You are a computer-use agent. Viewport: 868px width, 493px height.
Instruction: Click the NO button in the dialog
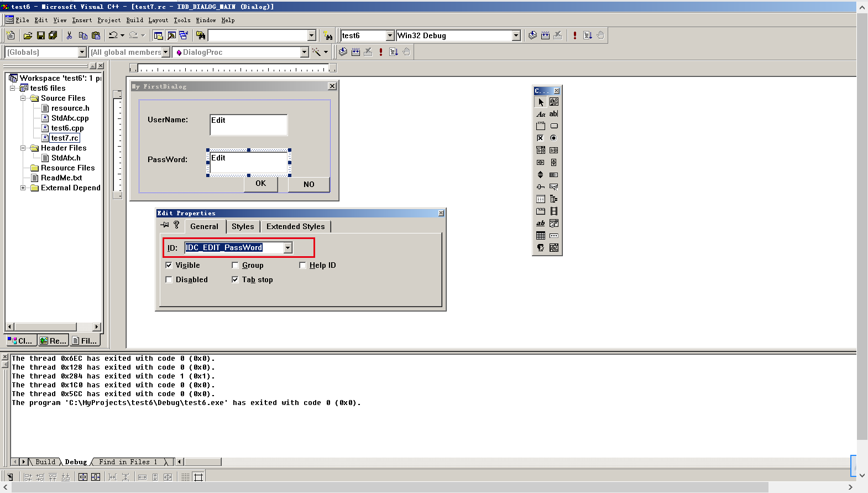(309, 184)
